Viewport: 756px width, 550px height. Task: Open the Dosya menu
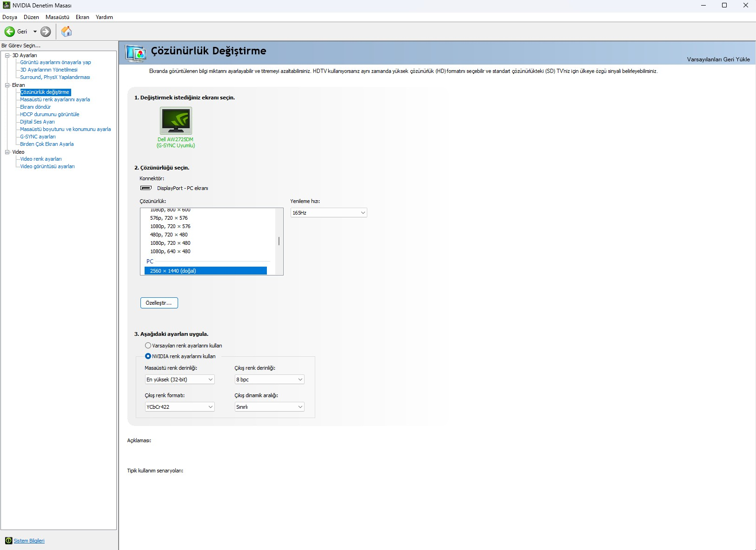[x=10, y=17]
